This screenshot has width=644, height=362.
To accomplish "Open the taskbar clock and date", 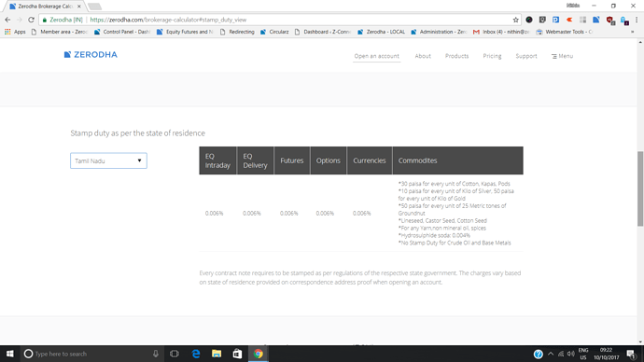I will pos(607,354).
